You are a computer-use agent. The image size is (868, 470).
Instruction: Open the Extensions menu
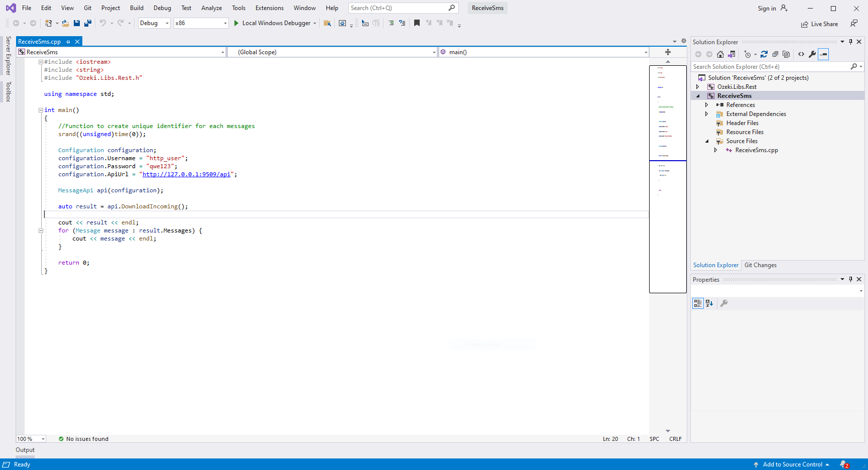(x=269, y=8)
